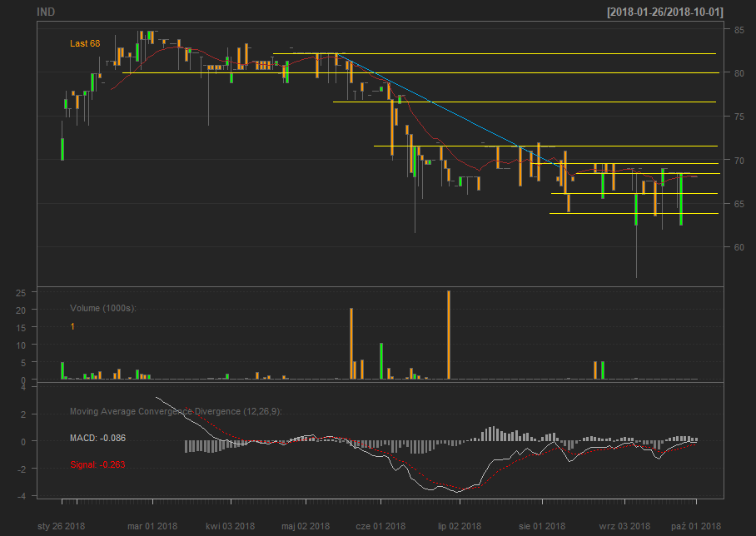Click the 65 price axis label
The image size is (756, 536).
[739, 204]
